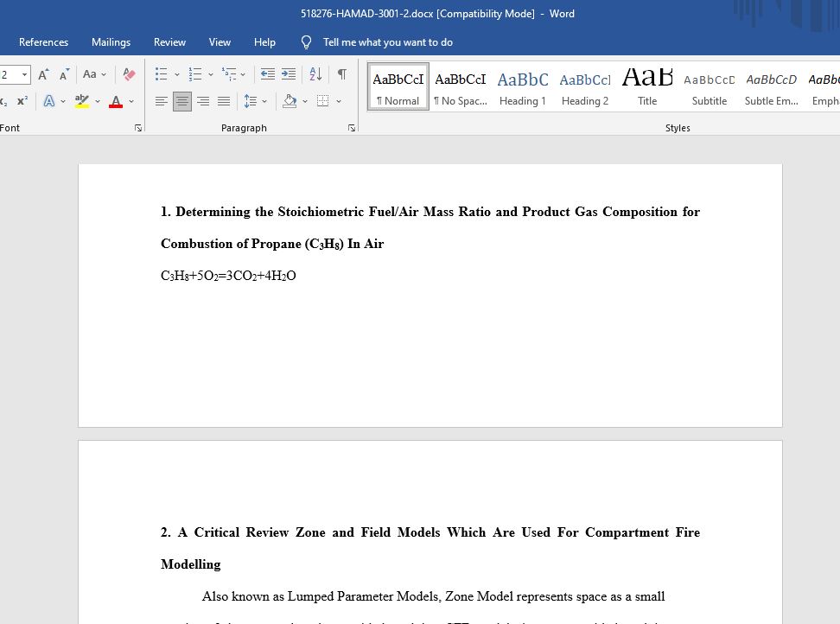Expand numbering library dropdown arrow
This screenshot has width=840, height=624.
pyautogui.click(x=211, y=74)
